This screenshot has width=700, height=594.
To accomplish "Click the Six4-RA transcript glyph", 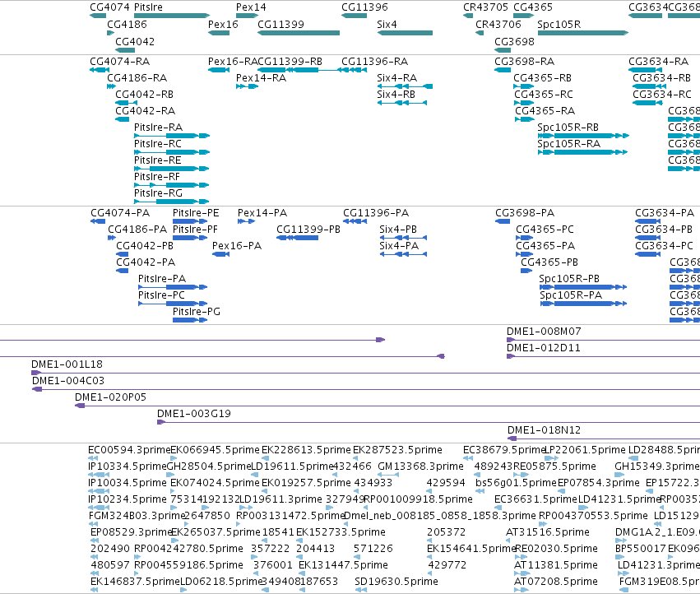I will pyautogui.click(x=405, y=86).
